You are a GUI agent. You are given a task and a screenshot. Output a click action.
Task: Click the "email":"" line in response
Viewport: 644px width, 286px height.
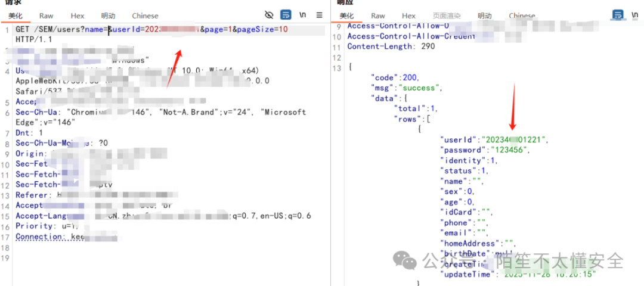pos(465,233)
